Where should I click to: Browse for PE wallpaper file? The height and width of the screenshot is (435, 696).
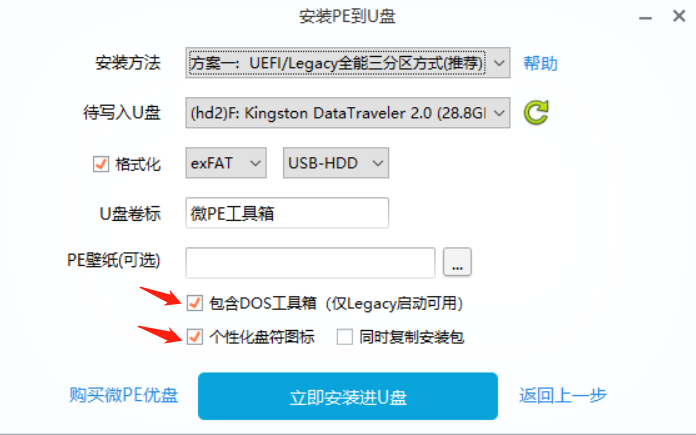pyautogui.click(x=457, y=262)
